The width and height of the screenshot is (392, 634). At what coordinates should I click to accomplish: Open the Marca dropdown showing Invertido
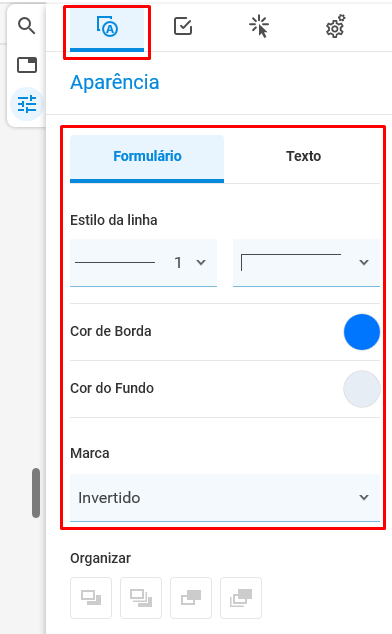tap(225, 498)
